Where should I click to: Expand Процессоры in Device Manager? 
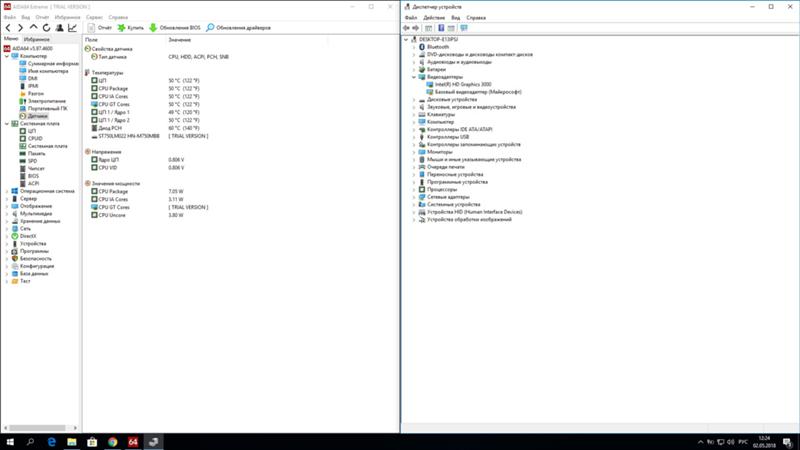[414, 189]
